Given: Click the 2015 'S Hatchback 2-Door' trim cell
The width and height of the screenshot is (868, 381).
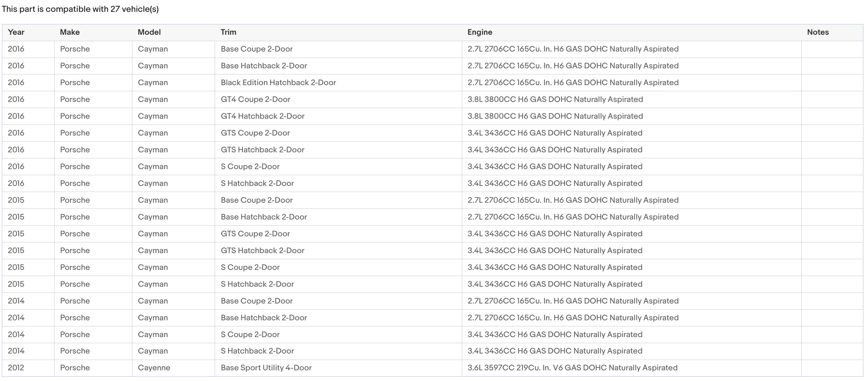Looking at the screenshot, I should (338, 284).
